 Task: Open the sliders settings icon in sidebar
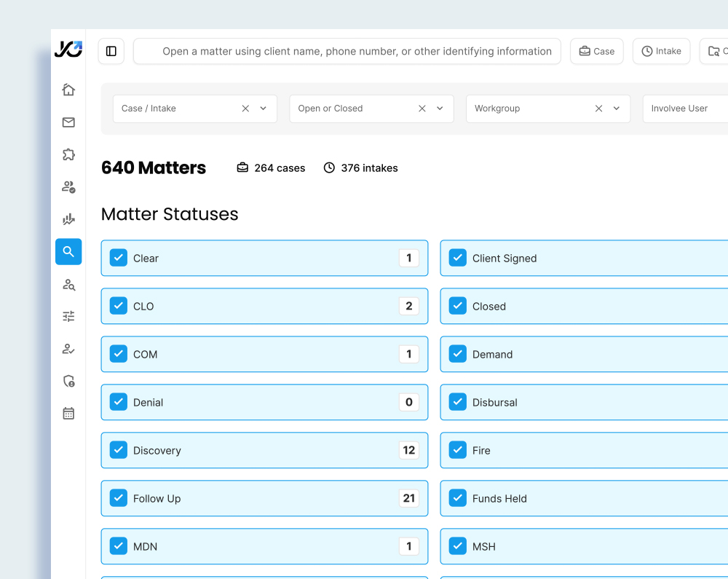[x=68, y=316]
